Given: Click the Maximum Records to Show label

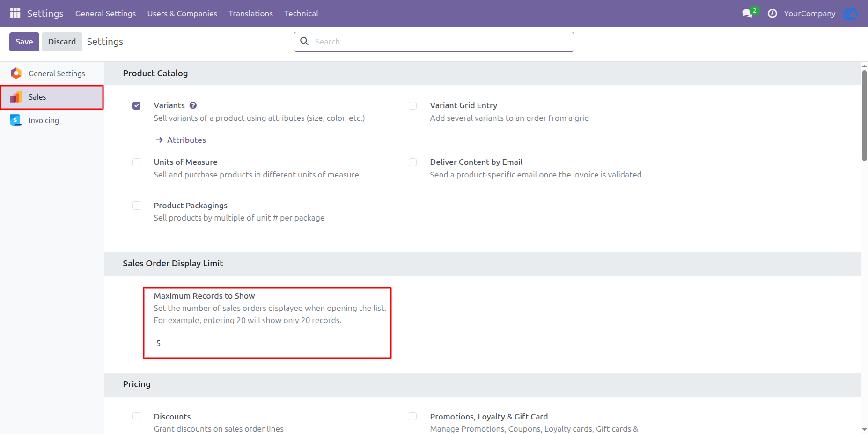Looking at the screenshot, I should click(x=204, y=296).
